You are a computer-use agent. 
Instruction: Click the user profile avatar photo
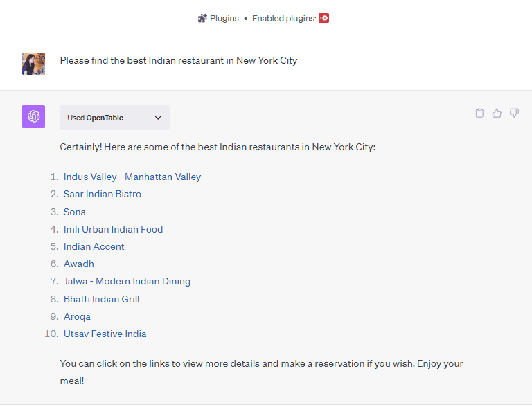(x=33, y=64)
